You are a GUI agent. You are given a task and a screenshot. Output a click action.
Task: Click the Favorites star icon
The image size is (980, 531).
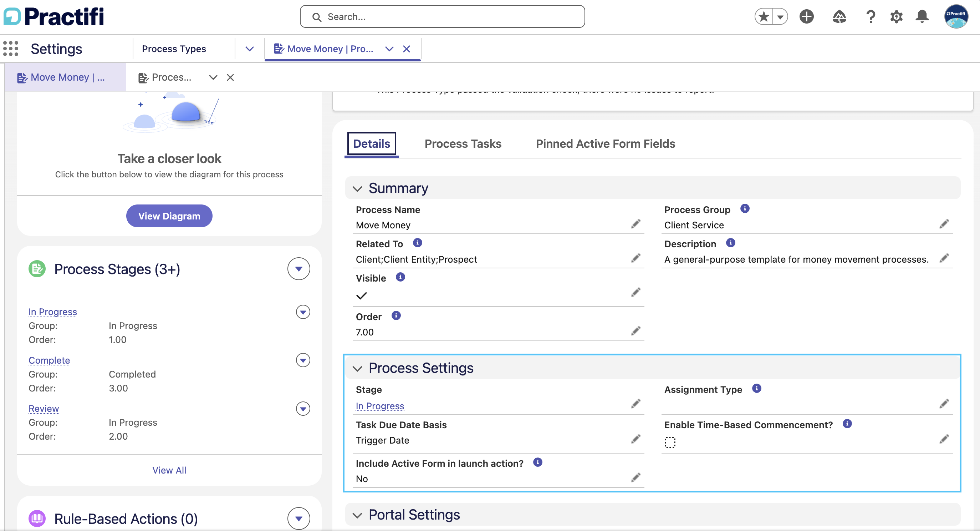point(764,17)
